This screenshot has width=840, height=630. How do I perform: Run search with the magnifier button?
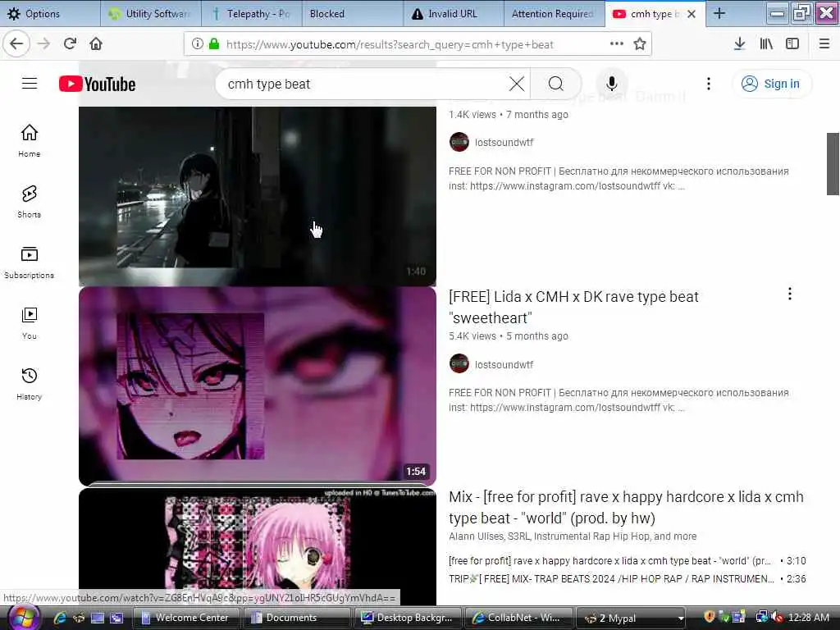[556, 84]
